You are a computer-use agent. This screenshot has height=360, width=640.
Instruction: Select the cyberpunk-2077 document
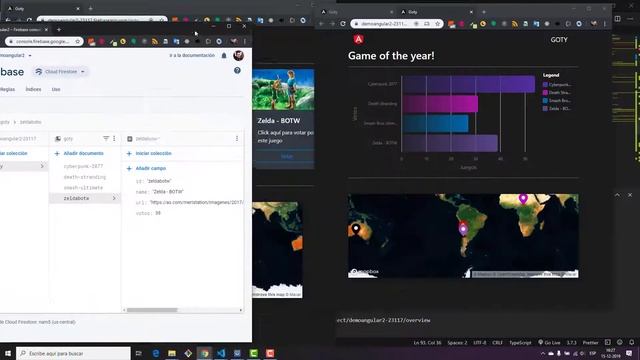pos(83,166)
